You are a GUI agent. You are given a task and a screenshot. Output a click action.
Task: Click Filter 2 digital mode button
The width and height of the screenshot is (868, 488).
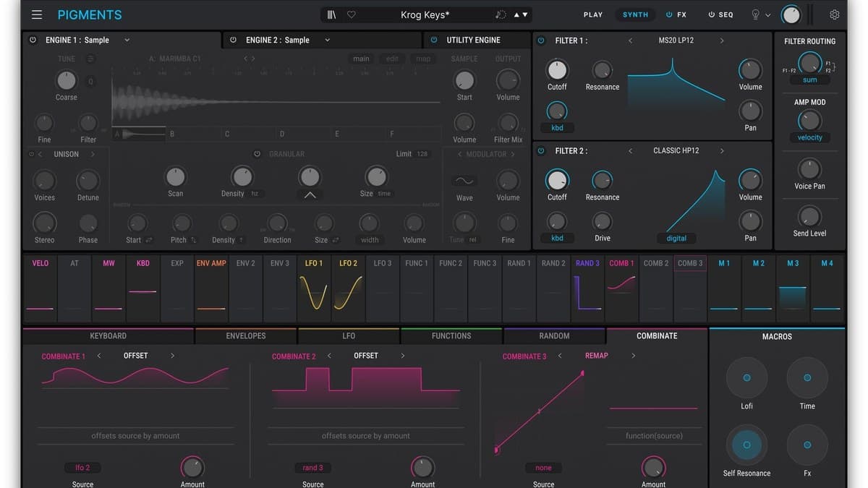(x=676, y=238)
